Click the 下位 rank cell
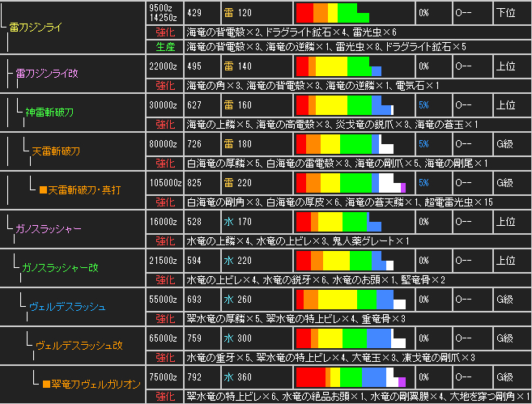Image resolution: width=532 pixels, height=404 pixels. pyautogui.click(x=512, y=13)
